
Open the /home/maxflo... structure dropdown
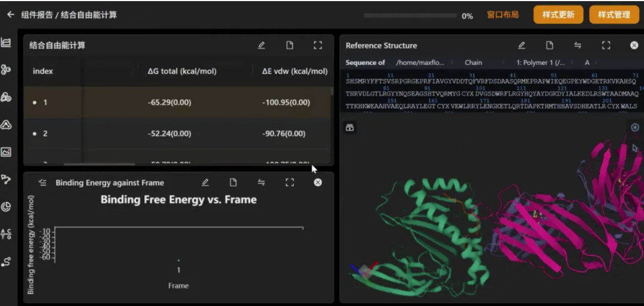[425, 63]
